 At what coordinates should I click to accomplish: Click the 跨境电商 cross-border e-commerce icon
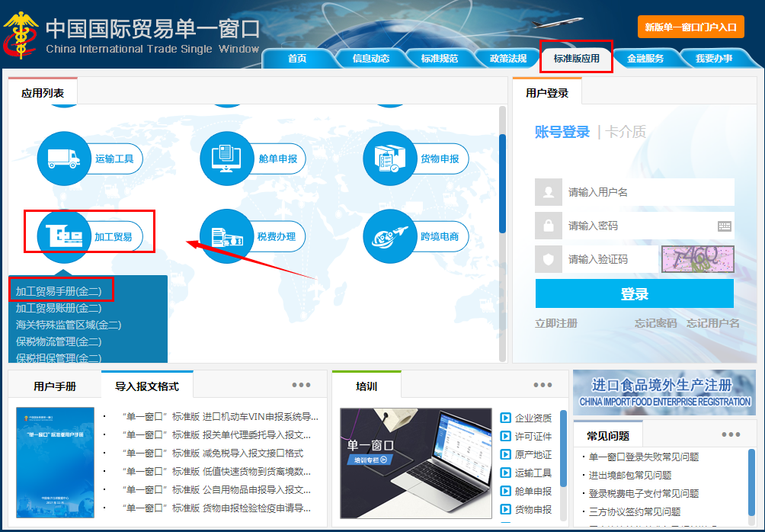pyautogui.click(x=390, y=236)
